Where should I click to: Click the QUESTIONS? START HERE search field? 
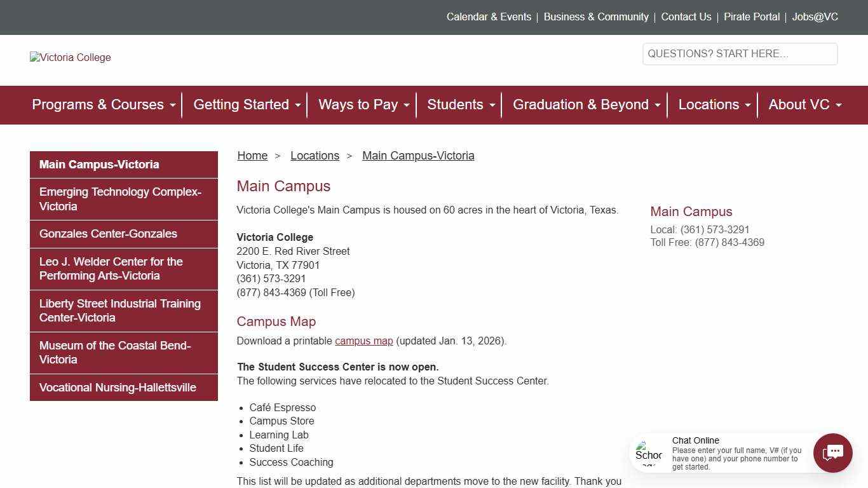point(740,53)
